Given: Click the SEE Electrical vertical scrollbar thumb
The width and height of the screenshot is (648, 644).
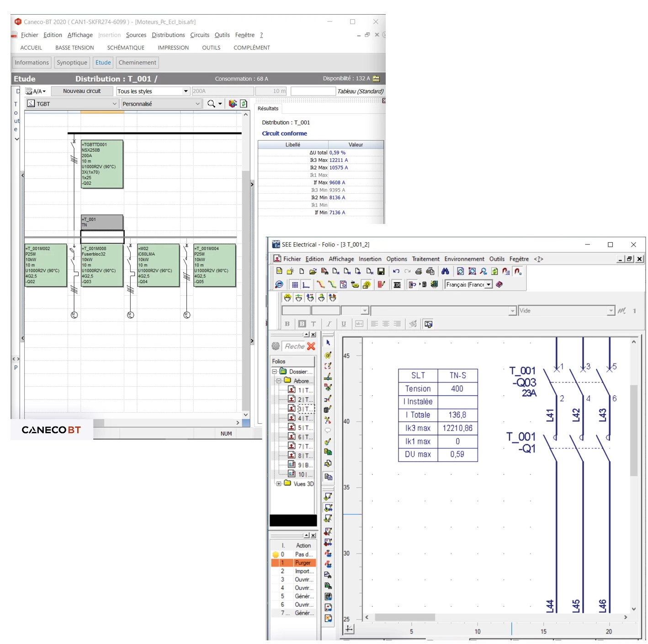Looking at the screenshot, I should pos(634,431).
